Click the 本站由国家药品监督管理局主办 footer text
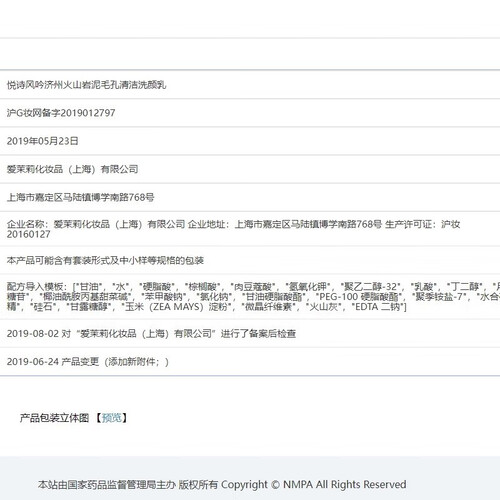Image resolution: width=500 pixels, height=500 pixels. coord(106,484)
